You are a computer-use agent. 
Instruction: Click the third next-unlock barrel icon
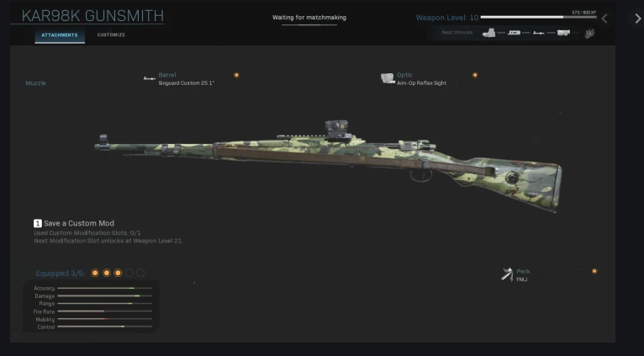538,33
